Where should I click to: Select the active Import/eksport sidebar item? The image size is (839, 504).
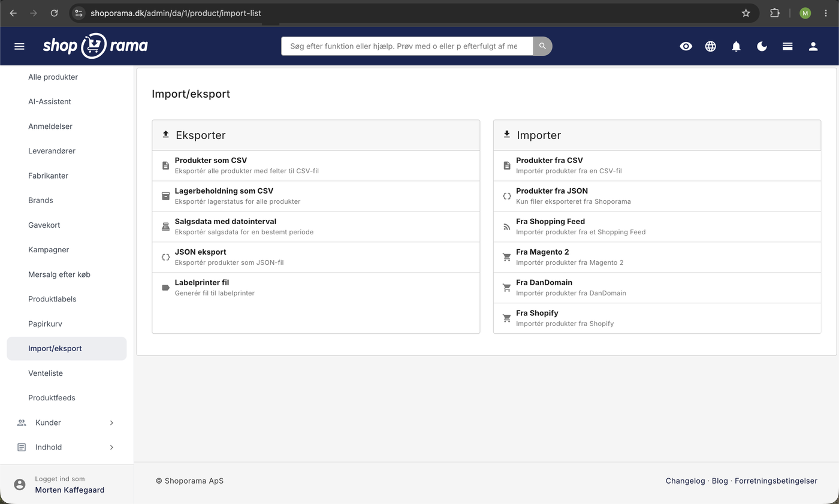tap(67, 348)
